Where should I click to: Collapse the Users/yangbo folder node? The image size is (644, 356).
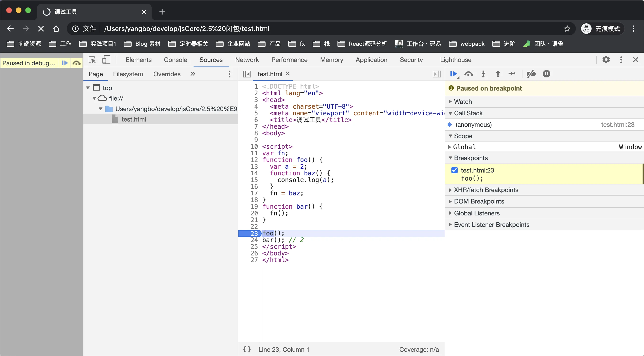tap(101, 109)
